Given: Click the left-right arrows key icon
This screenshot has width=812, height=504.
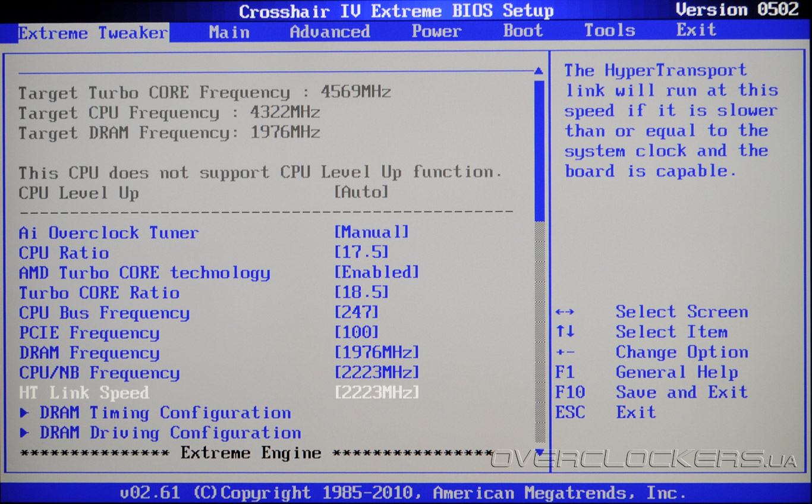Looking at the screenshot, I should (565, 312).
